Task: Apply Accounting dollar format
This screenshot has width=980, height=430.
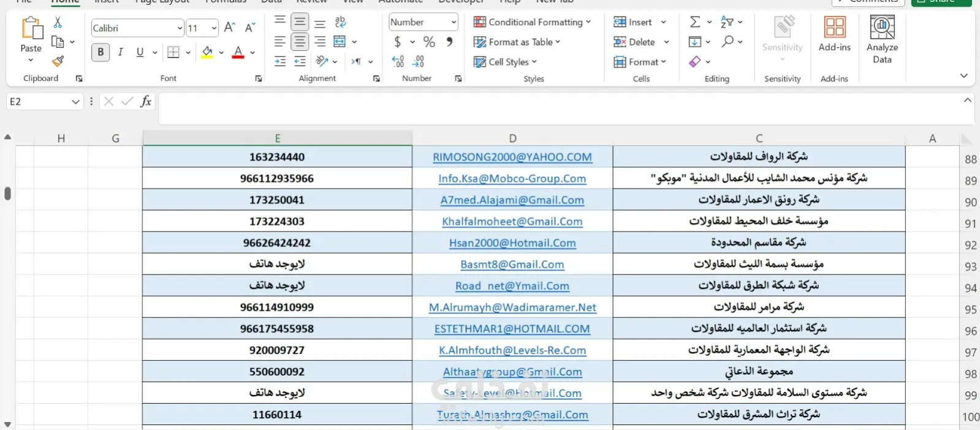Action: point(398,42)
